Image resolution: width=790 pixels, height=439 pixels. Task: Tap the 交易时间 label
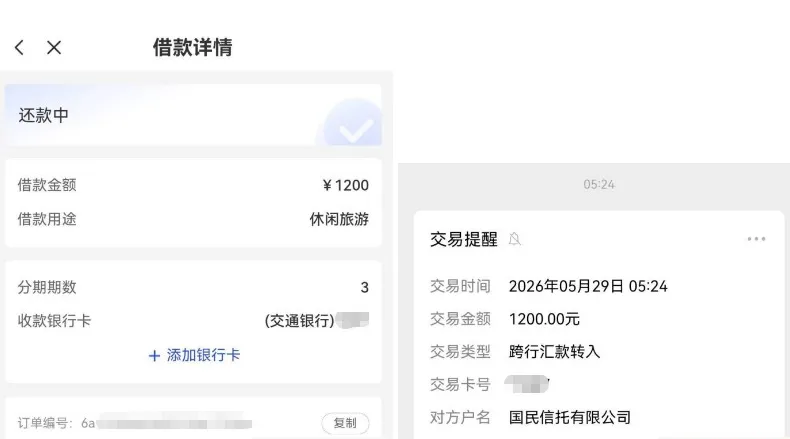460,286
